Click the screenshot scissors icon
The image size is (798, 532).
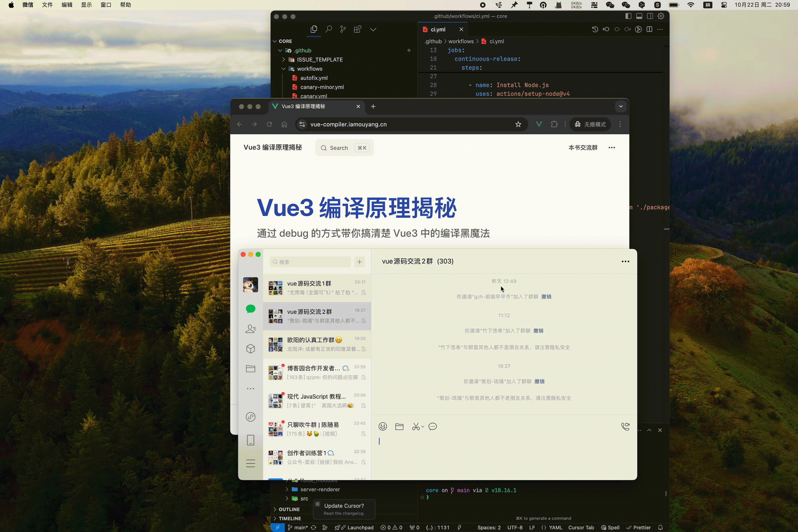tap(416, 426)
